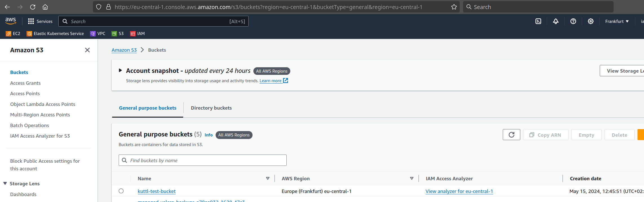Image resolution: width=644 pixels, height=202 pixels.
Task: Expand the Account snapshot section
Action: (x=120, y=70)
